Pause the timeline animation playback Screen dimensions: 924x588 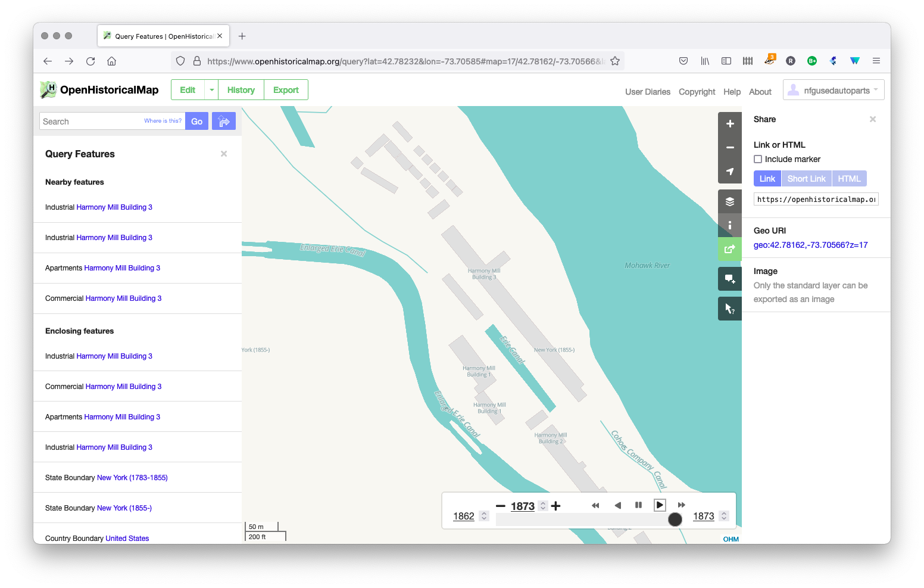pos(638,505)
